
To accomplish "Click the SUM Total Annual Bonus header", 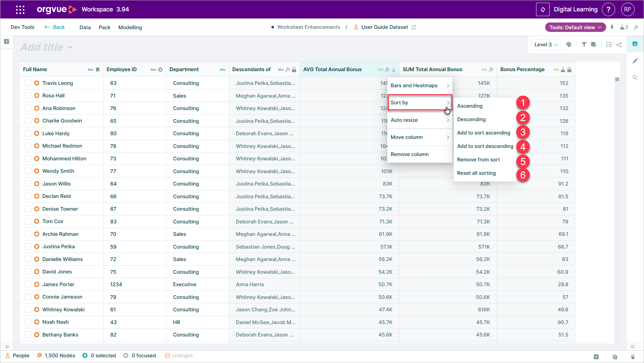I will tap(448, 69).
